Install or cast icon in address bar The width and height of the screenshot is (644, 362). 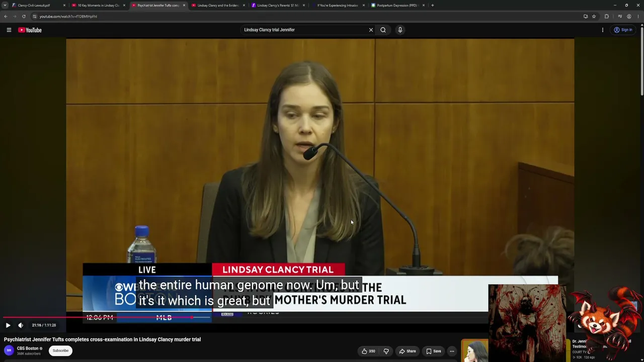point(586,17)
